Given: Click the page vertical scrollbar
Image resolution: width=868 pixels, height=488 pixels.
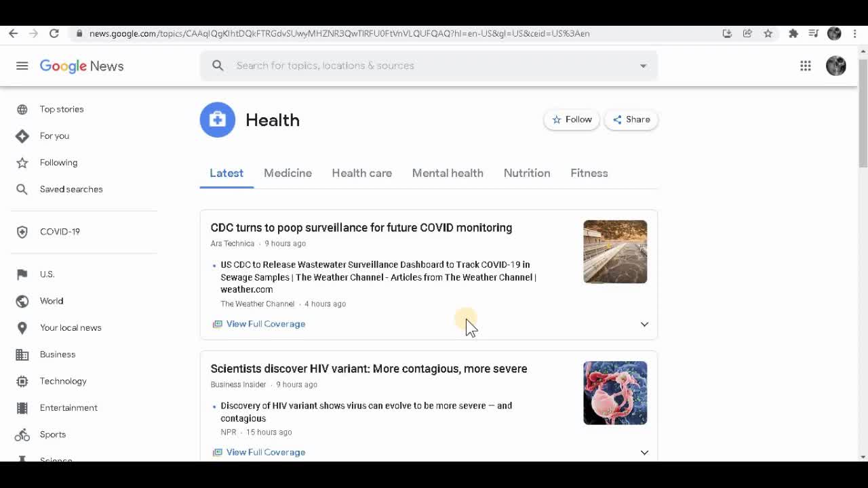Looking at the screenshot, I should point(863,113).
